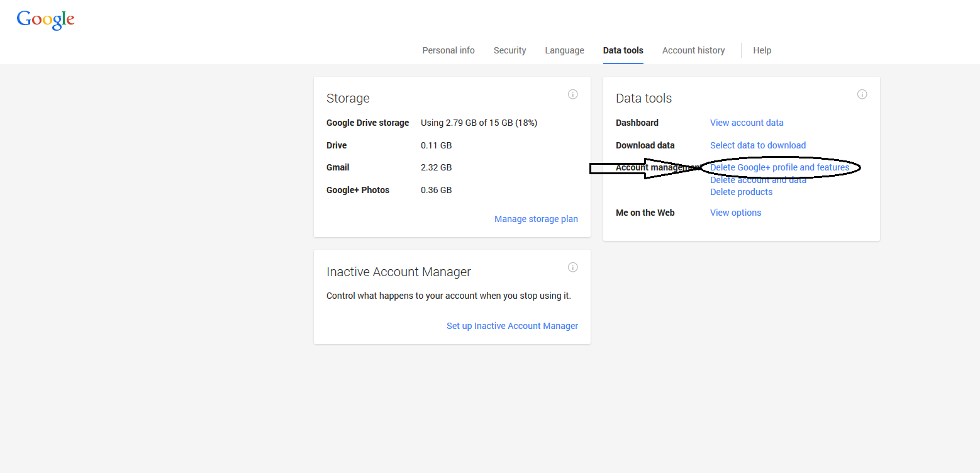Open the Data tools card info icon
The image size is (980, 473).
[862, 94]
